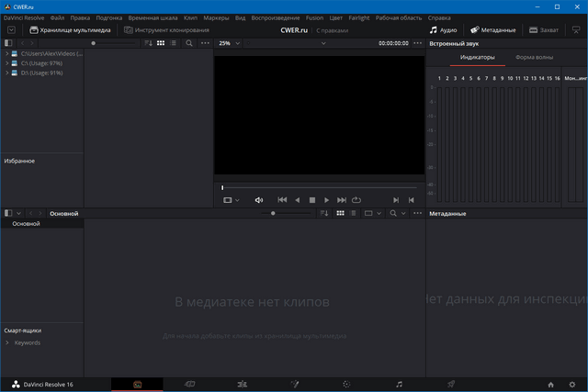588x392 pixels.
Task: Open the Project Manager home icon
Action: (x=550, y=385)
